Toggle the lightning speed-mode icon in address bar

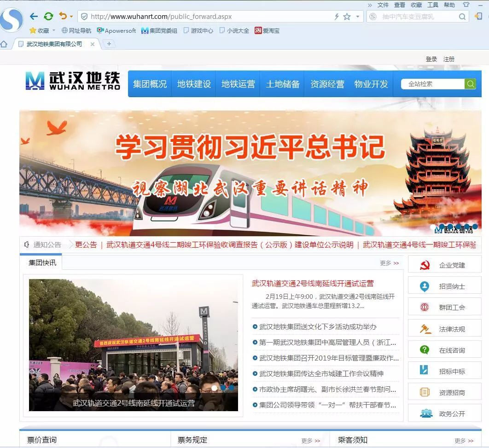336,16
